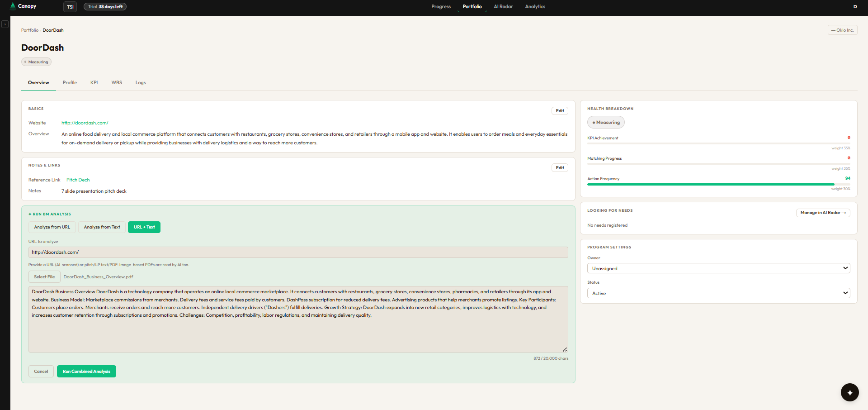View the Logs tab

[x=141, y=83]
